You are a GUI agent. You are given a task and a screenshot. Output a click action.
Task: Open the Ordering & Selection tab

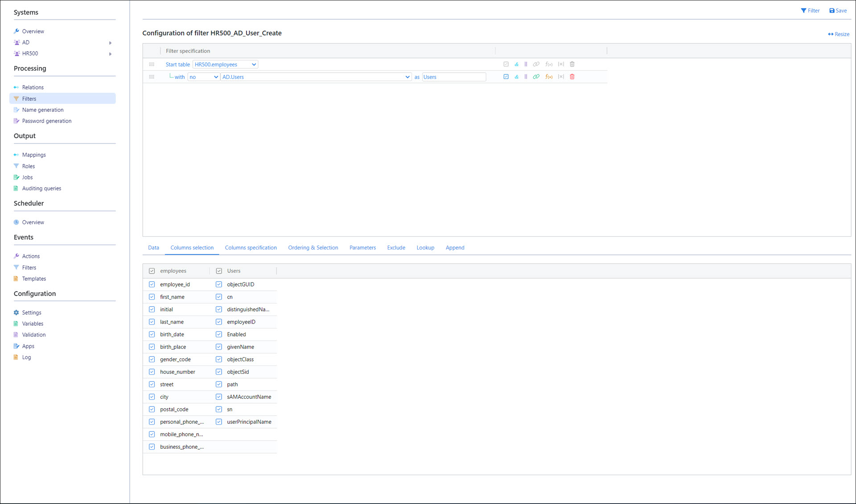313,248
